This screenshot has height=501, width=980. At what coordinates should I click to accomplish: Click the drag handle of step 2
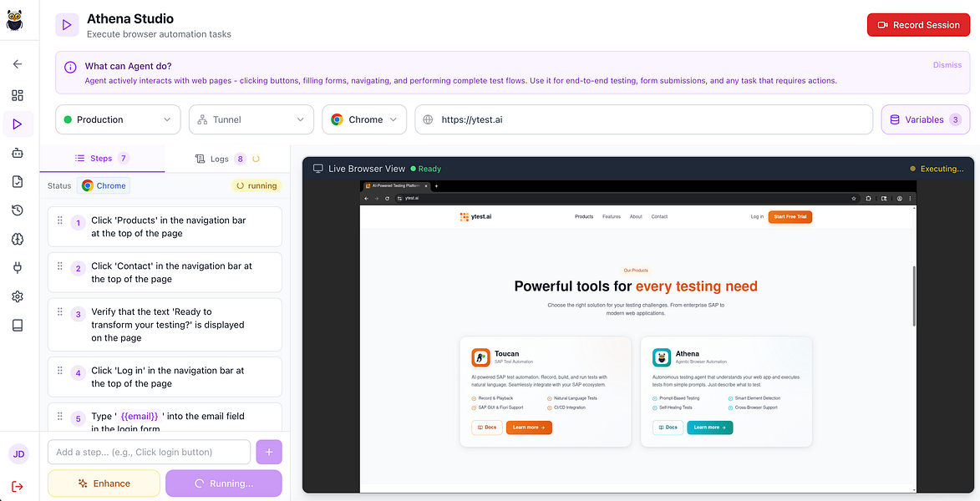pyautogui.click(x=60, y=266)
